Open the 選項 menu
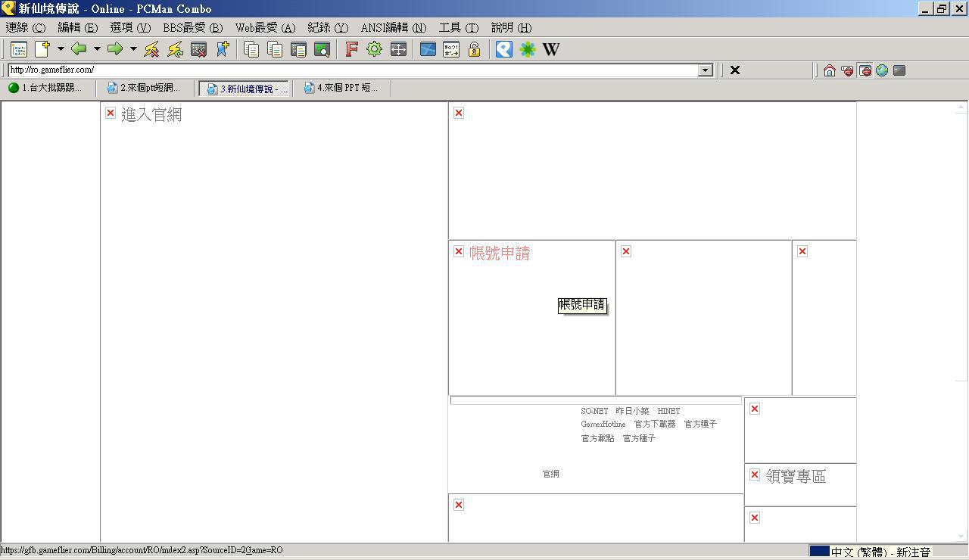969x560 pixels. [x=130, y=27]
